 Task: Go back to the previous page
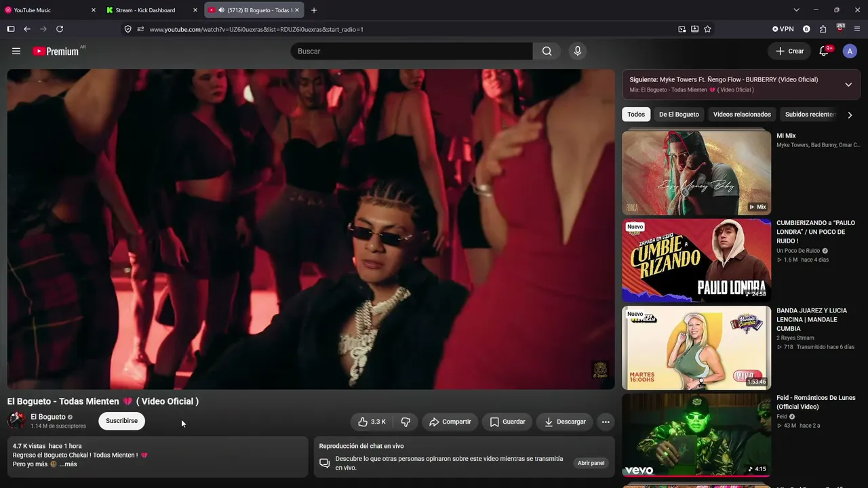click(x=27, y=29)
